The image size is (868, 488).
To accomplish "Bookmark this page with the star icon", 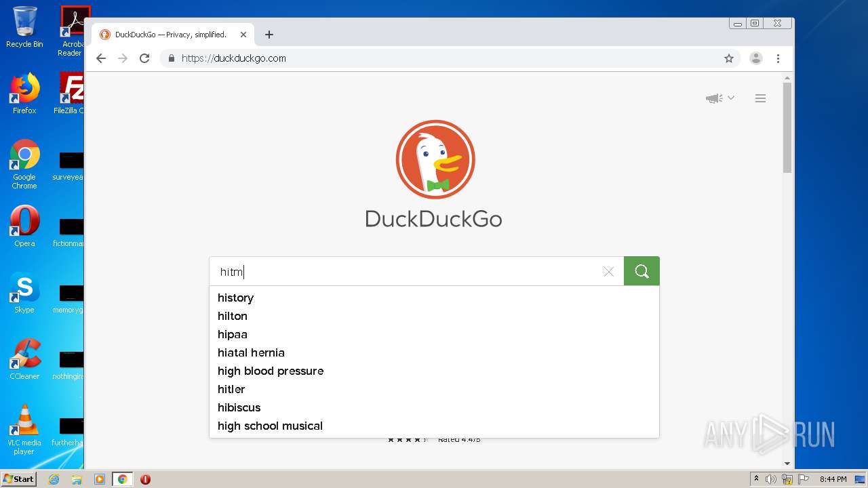I will [729, 58].
